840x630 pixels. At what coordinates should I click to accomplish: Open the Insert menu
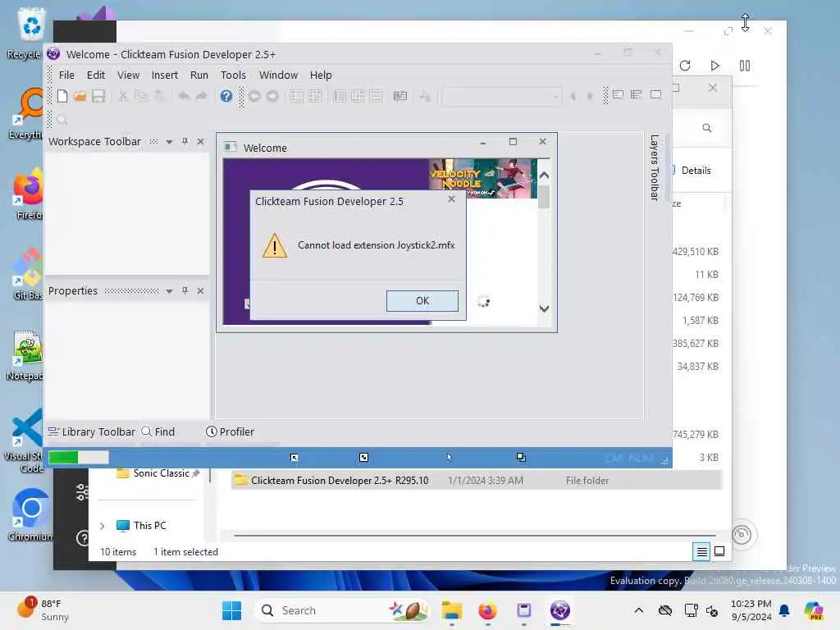point(164,75)
